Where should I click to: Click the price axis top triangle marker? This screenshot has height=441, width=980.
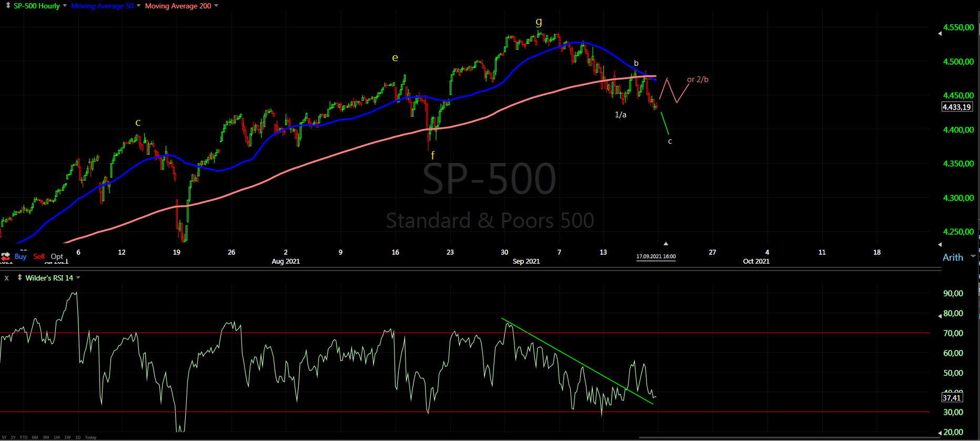(939, 34)
